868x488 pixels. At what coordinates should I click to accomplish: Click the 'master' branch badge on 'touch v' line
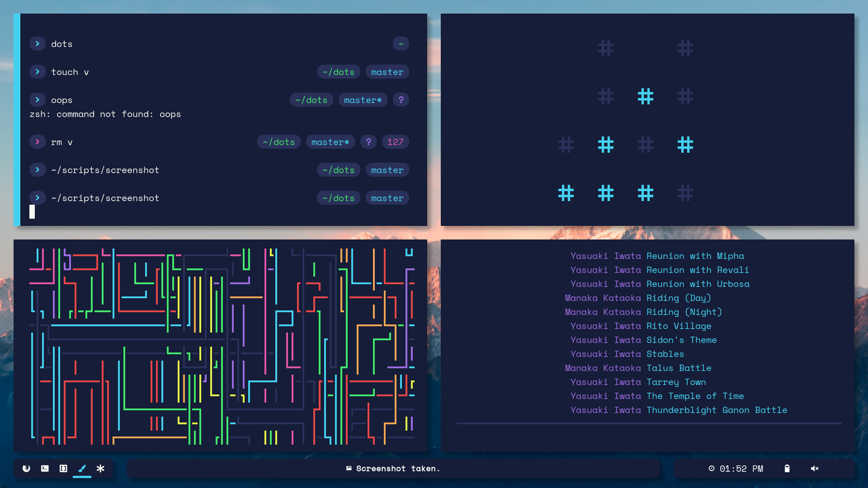(x=387, y=72)
